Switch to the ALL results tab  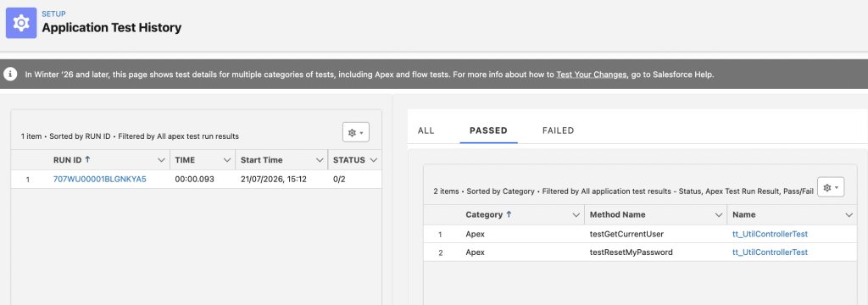(x=426, y=130)
